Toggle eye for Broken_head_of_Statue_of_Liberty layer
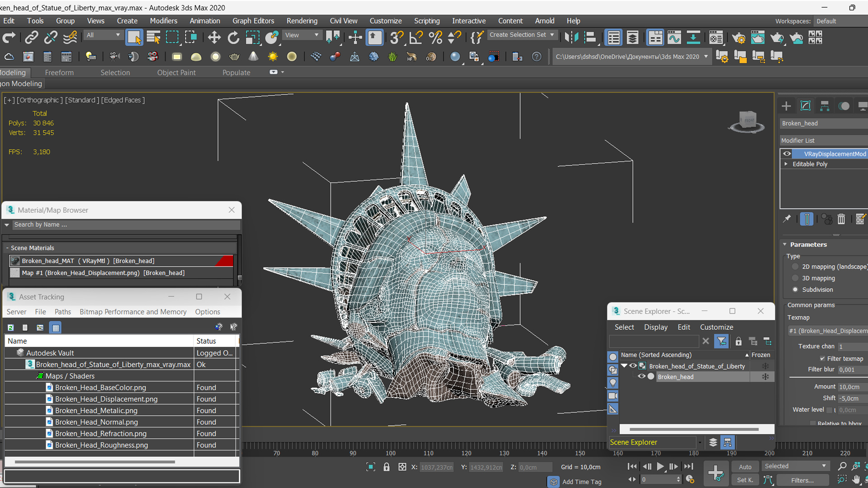Screen dimensions: 868x488 click(x=633, y=366)
